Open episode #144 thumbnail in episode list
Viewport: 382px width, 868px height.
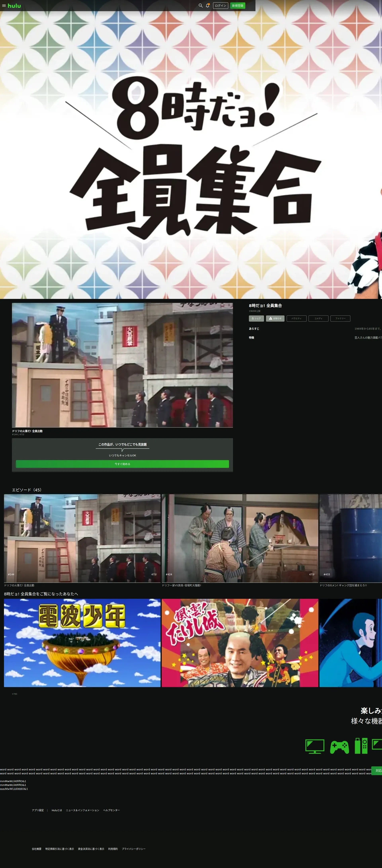(x=82, y=538)
